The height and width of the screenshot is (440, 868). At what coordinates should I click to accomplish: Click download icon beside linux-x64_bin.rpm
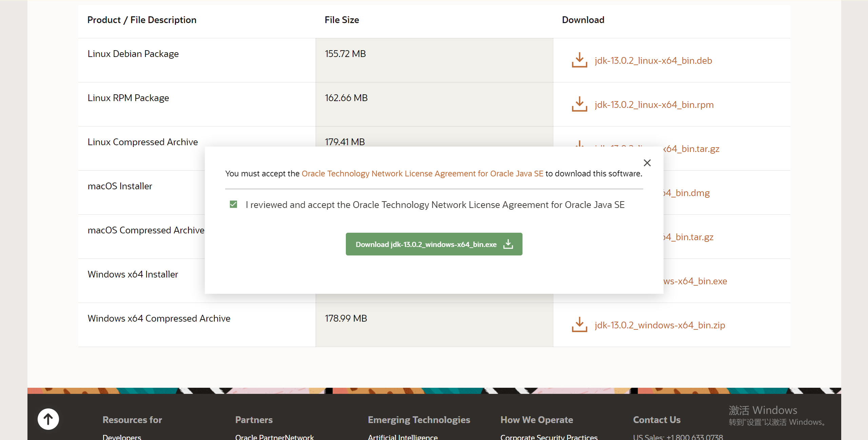coord(579,104)
